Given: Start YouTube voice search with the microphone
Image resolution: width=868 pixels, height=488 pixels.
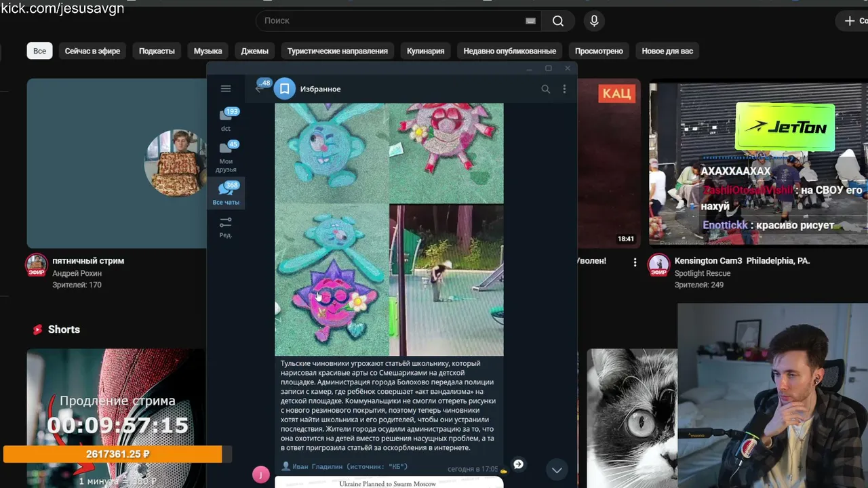Looking at the screenshot, I should [x=594, y=21].
